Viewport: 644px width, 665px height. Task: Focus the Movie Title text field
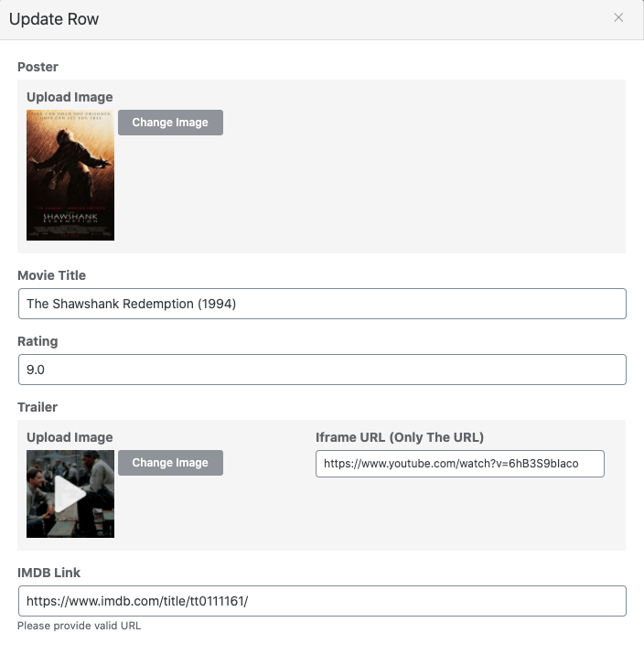click(322, 304)
